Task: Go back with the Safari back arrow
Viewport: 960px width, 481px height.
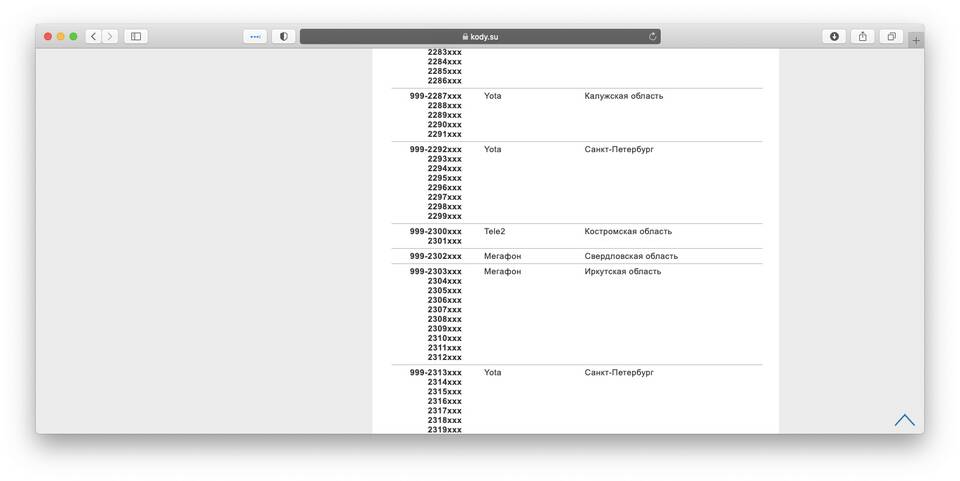Action: coord(94,37)
